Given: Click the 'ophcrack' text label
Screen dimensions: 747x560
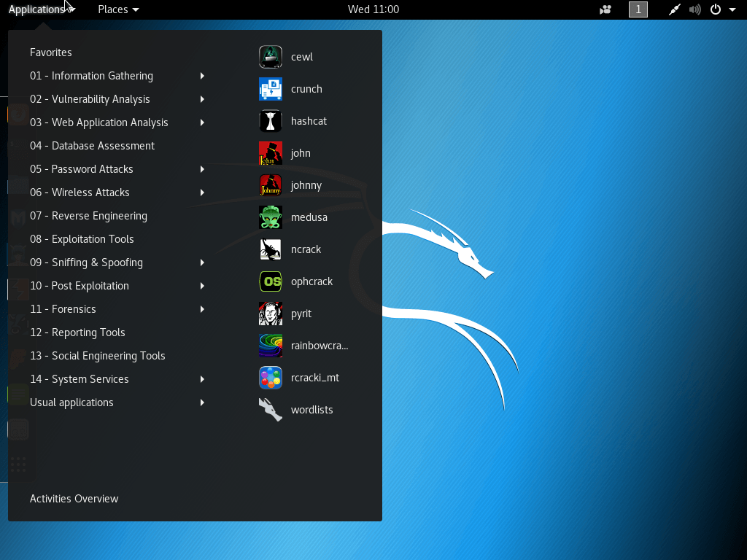Looking at the screenshot, I should (x=311, y=282).
